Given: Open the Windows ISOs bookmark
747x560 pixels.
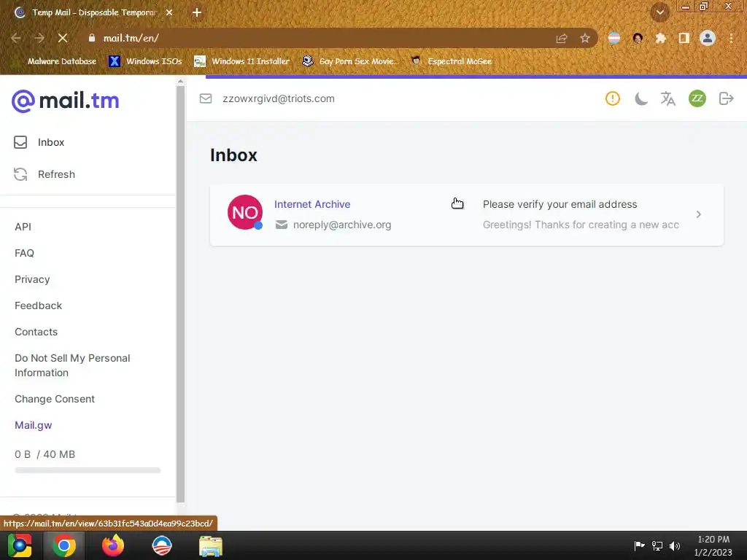Looking at the screenshot, I should (145, 61).
